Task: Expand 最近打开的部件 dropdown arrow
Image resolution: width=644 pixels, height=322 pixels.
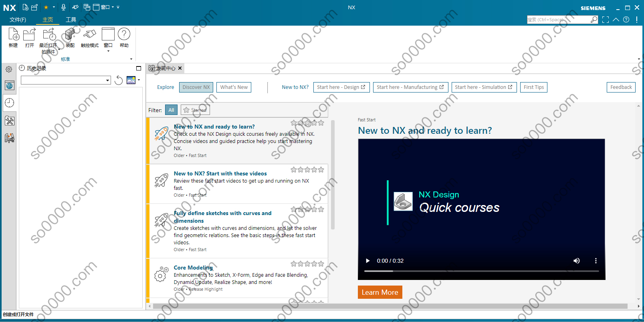Action: point(59,49)
